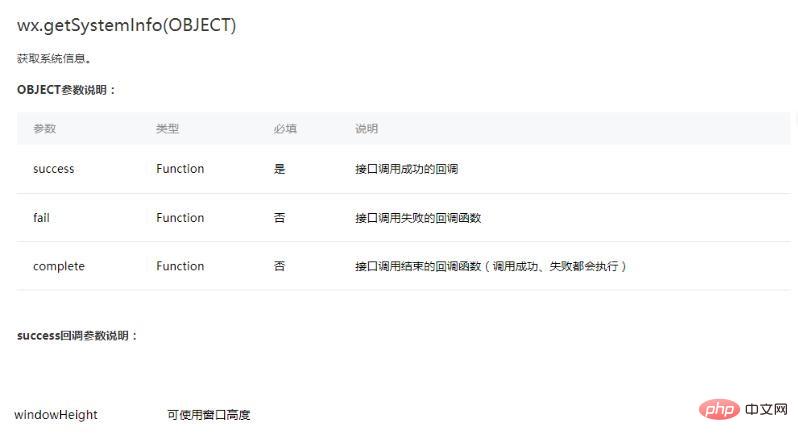The height and width of the screenshot is (442, 798).
Task: Click the OBJECT参数说明 label
Action: coord(67,90)
